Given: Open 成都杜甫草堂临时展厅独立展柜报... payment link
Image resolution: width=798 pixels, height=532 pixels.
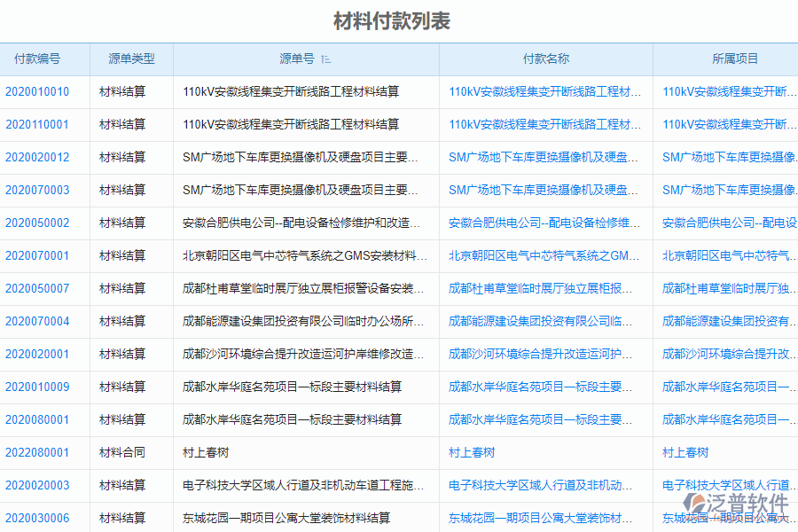Looking at the screenshot, I should 544,288.
